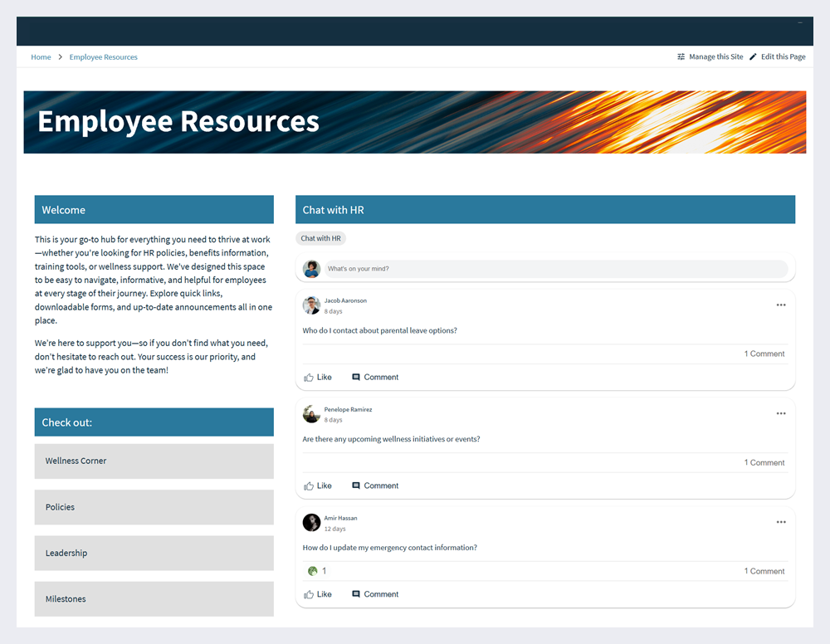Click Penelope Ramirez's profile picture
830x644 pixels.
(x=311, y=414)
